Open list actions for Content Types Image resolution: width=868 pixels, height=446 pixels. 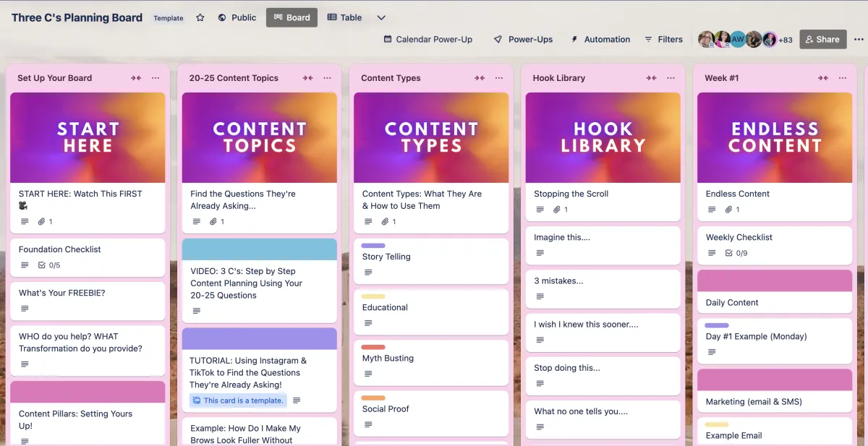tap(499, 78)
